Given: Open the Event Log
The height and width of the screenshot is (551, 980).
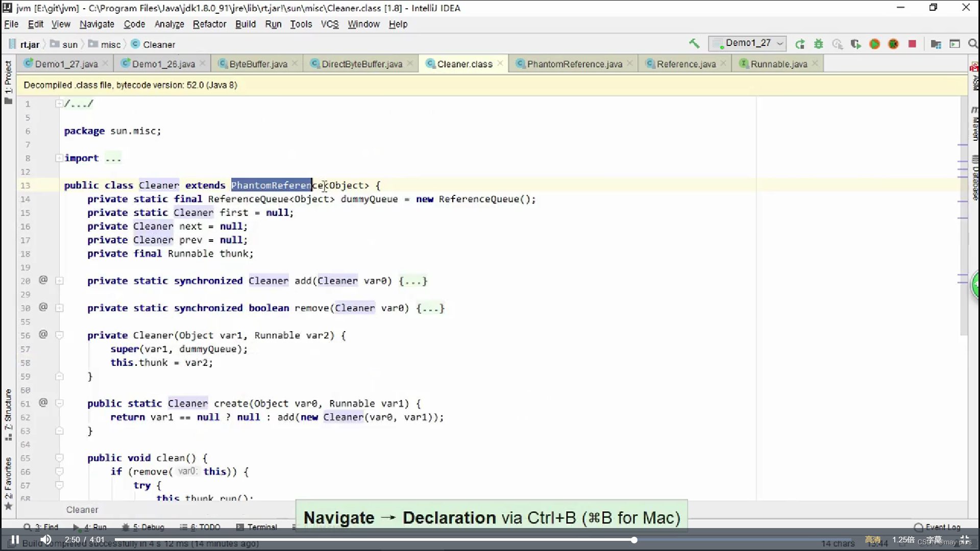Looking at the screenshot, I should [937, 527].
